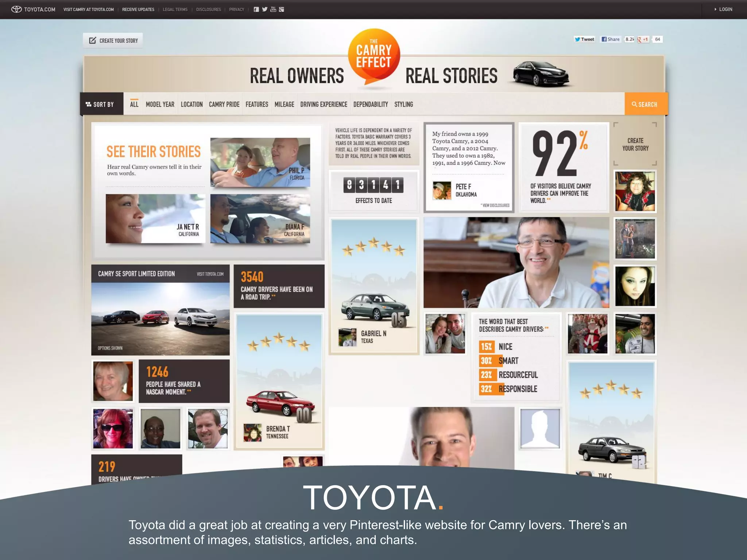The image size is (747, 560).
Task: Click the 32% Responsible bar
Action: coord(508,389)
